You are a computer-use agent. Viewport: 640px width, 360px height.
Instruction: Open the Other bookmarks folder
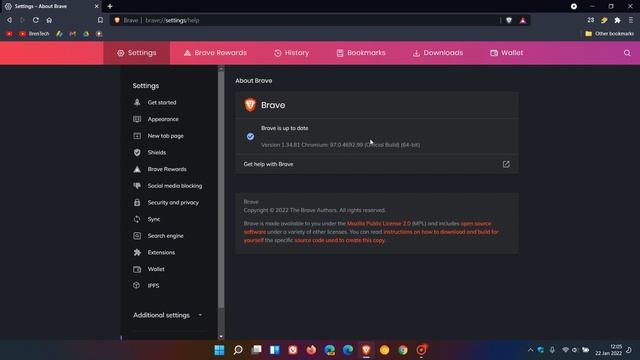609,34
